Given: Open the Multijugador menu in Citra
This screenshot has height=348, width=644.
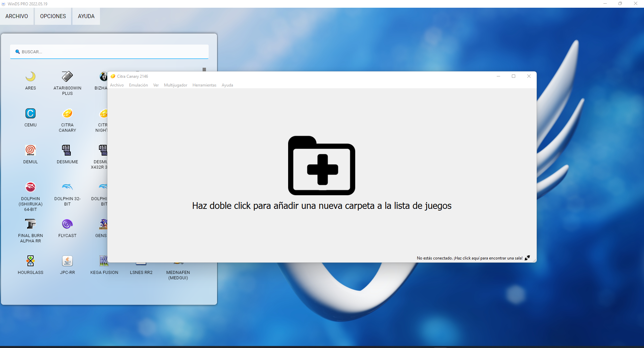Looking at the screenshot, I should tap(175, 85).
